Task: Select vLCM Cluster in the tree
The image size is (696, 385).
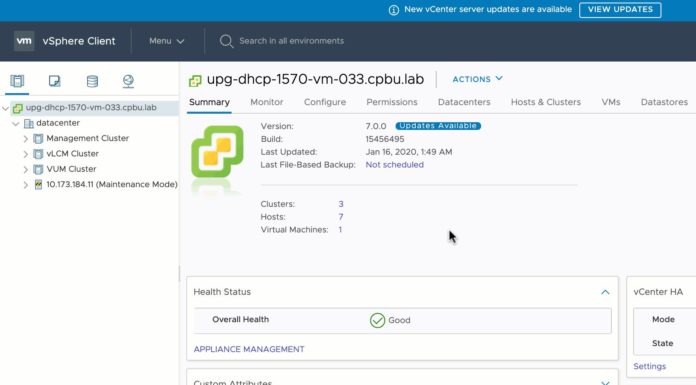Action: click(x=72, y=154)
